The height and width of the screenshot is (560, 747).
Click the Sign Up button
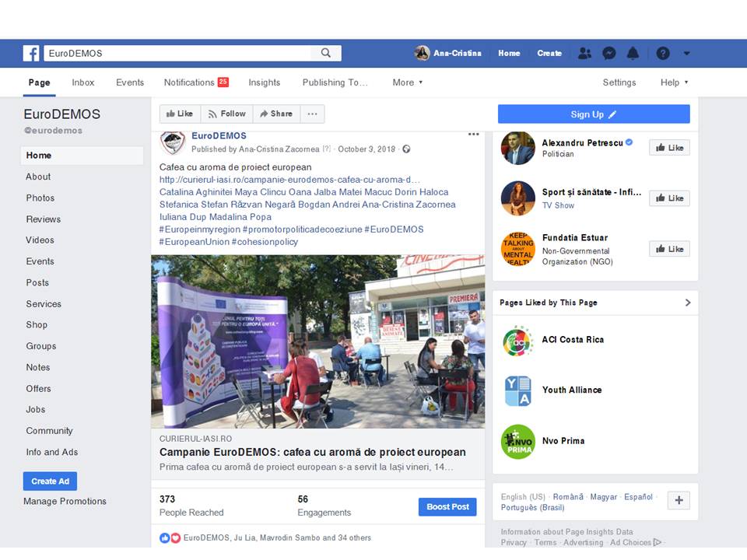[594, 114]
